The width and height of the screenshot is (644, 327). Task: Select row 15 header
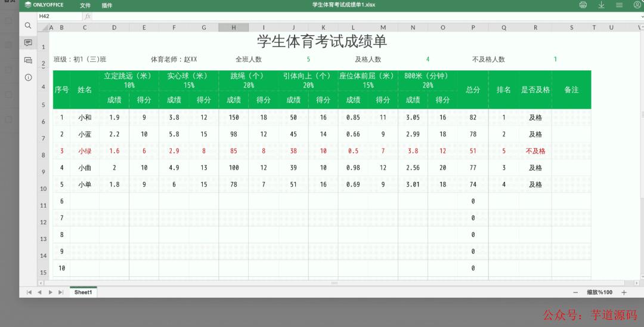click(x=43, y=268)
